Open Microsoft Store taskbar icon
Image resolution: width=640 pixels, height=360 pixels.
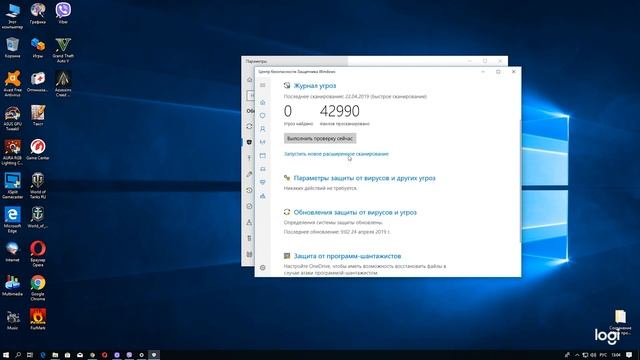pyautogui.click(x=67, y=355)
